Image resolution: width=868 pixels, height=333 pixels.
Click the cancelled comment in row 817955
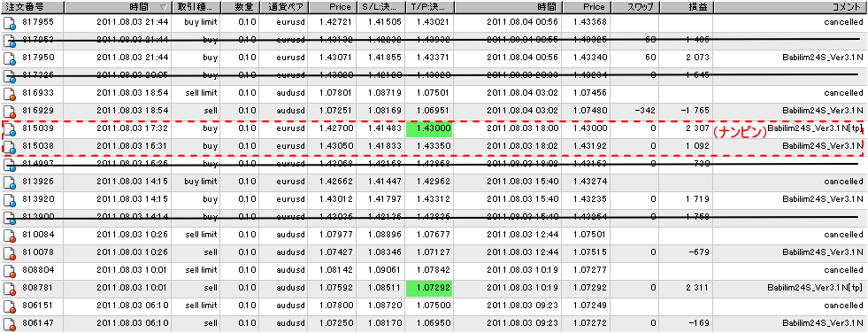pyautogui.click(x=843, y=22)
